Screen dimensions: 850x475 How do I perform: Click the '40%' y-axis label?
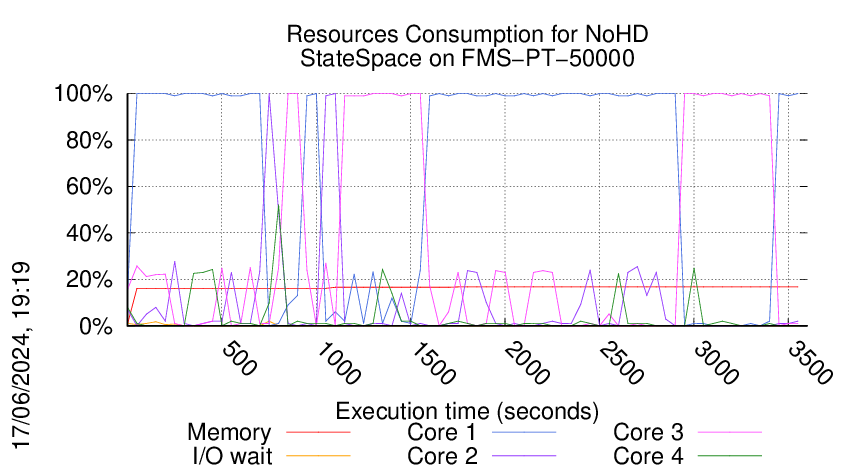tap(89, 234)
